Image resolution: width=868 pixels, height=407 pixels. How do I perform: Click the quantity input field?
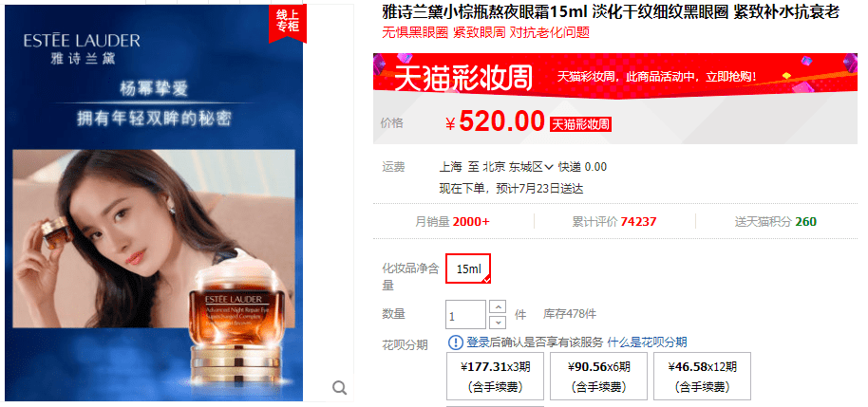tap(465, 315)
